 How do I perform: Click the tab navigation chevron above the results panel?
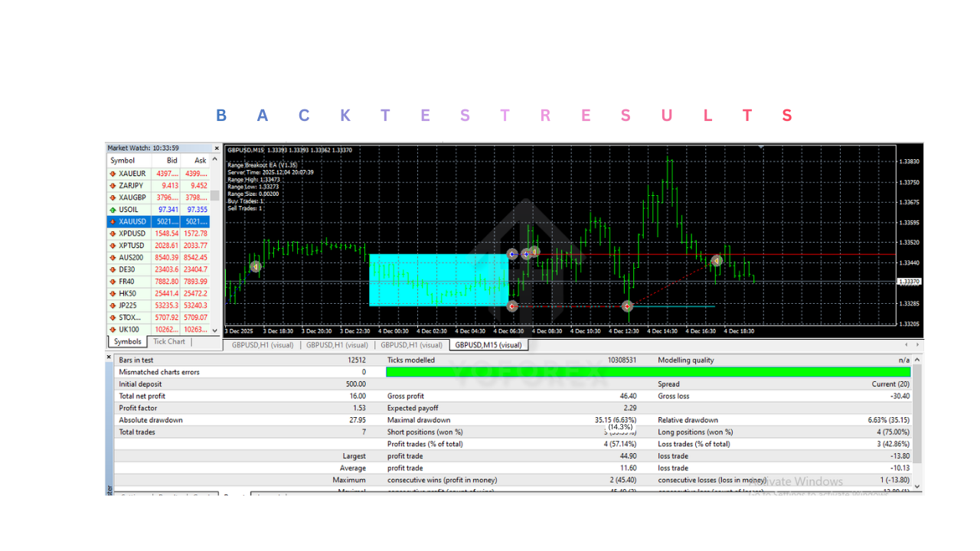click(906, 344)
